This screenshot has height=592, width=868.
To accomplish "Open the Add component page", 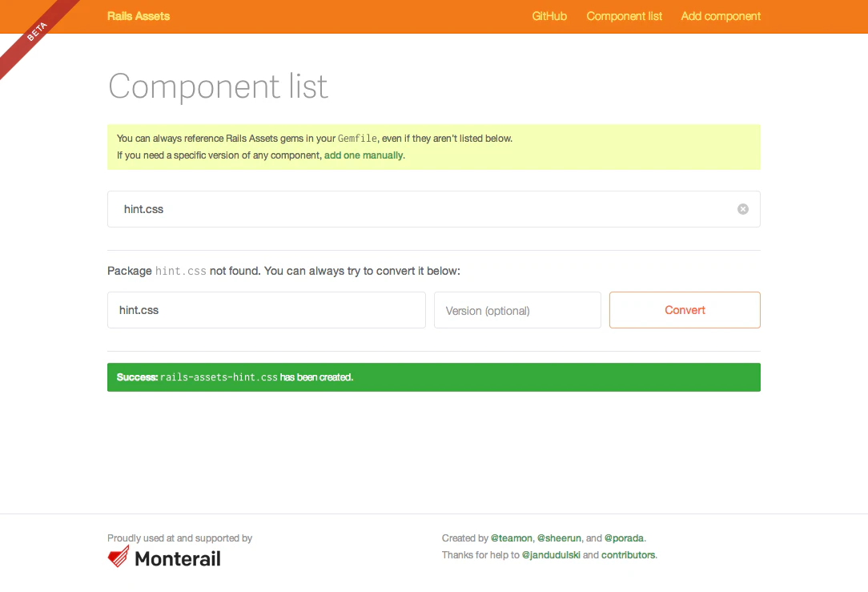I will (x=720, y=16).
